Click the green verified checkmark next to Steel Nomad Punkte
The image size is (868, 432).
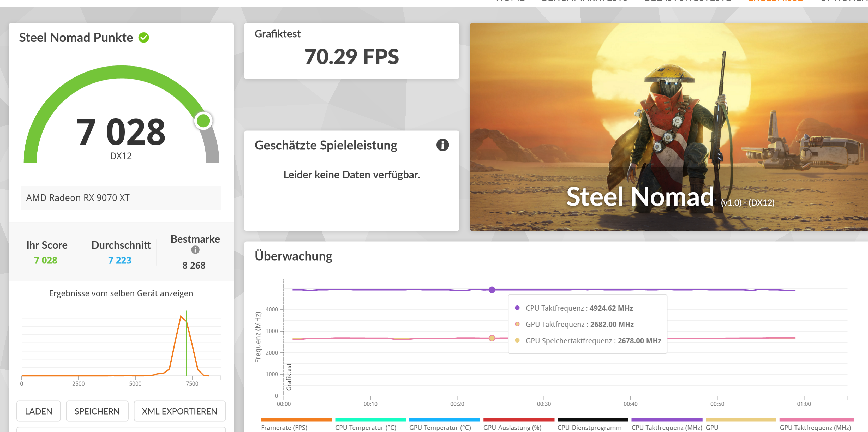tap(144, 37)
